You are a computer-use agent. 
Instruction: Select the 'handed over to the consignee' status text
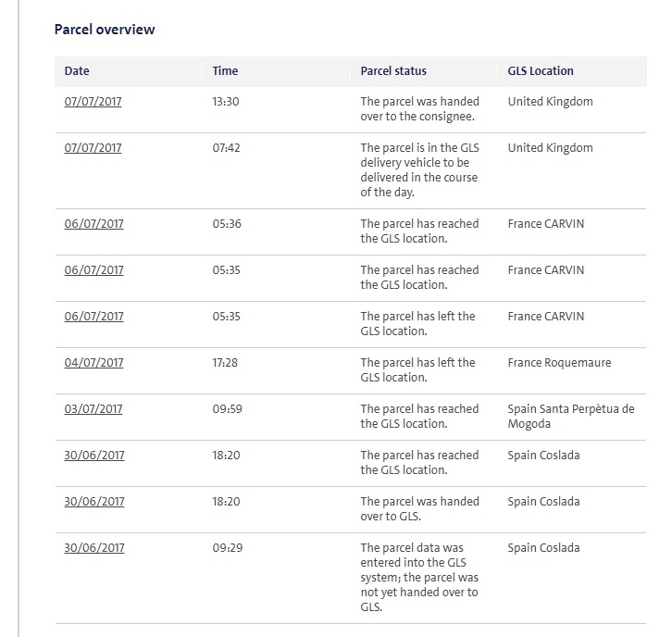419,109
